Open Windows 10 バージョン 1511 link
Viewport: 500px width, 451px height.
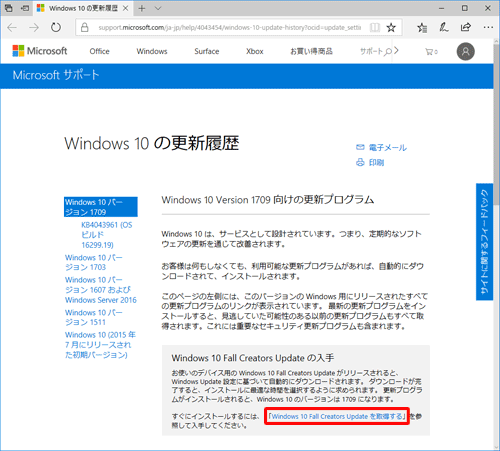tap(94, 317)
